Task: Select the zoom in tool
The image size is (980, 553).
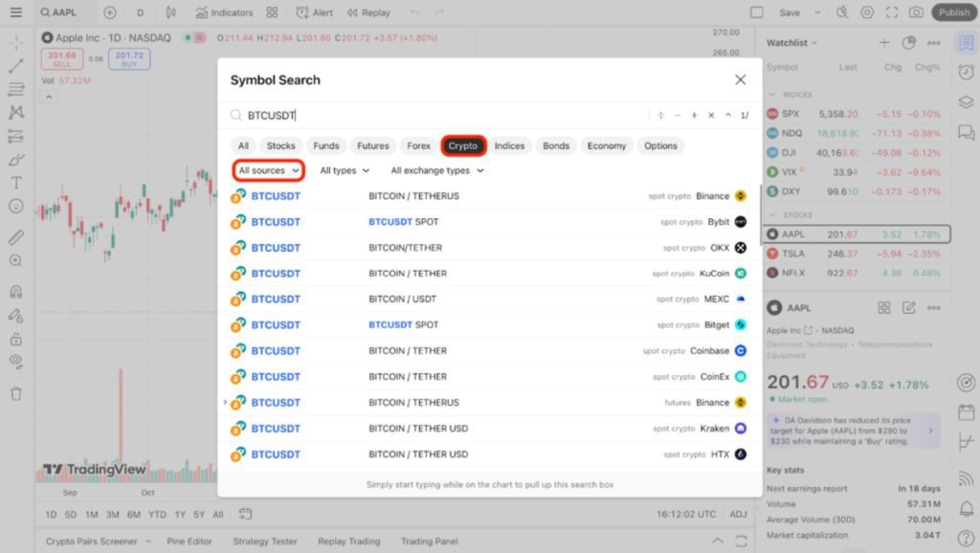Action: click(x=16, y=260)
